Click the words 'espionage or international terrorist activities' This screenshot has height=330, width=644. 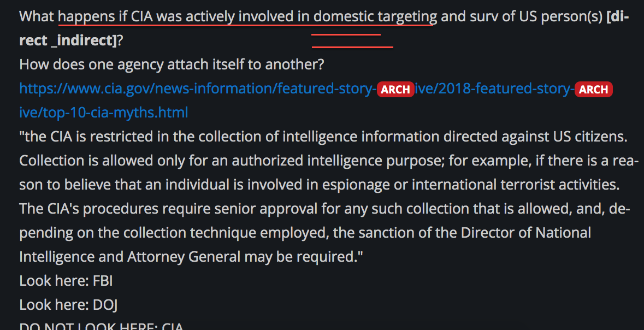point(471,185)
